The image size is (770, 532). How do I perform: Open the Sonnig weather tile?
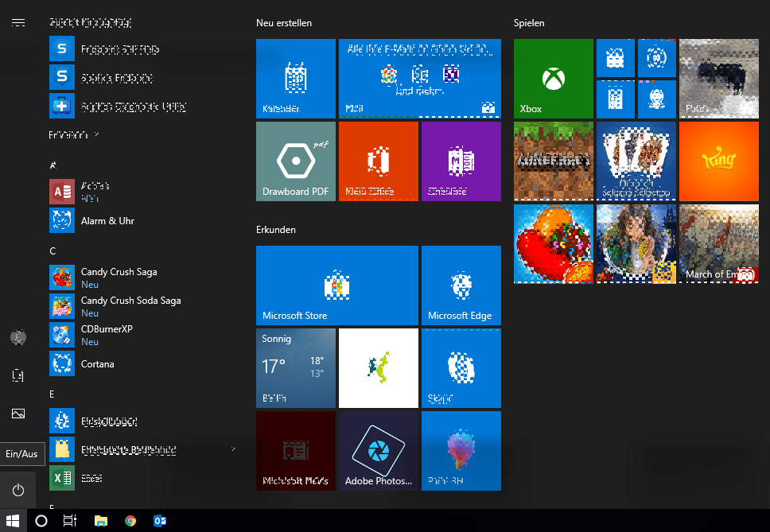pyautogui.click(x=296, y=368)
